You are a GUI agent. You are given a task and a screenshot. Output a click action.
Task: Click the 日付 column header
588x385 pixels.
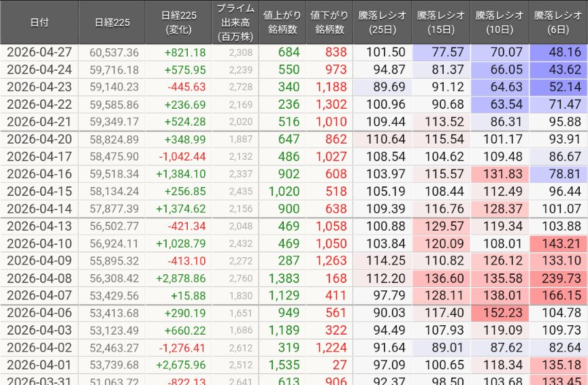click(39, 22)
